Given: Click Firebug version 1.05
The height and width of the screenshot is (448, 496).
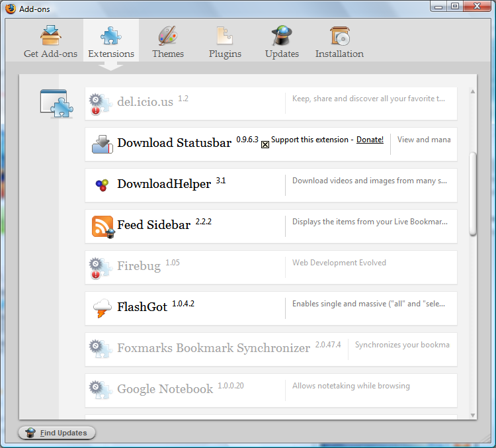Looking at the screenshot, I should [173, 263].
